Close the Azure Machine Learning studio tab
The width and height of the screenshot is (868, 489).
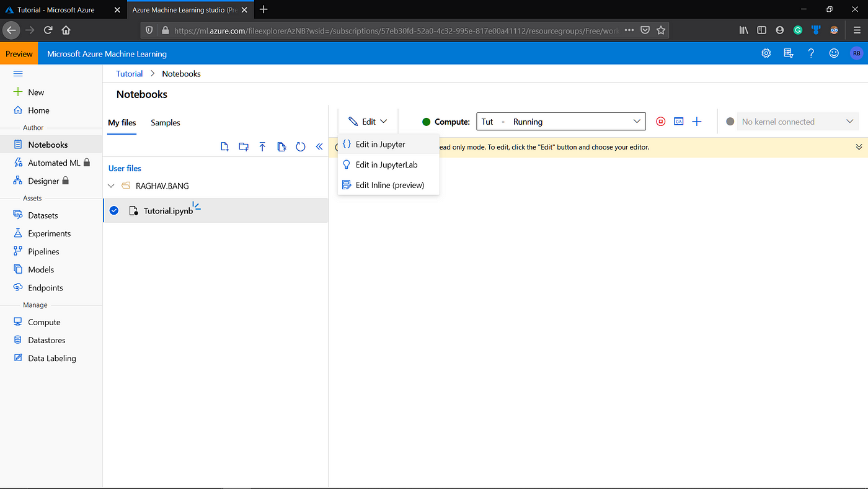point(243,10)
